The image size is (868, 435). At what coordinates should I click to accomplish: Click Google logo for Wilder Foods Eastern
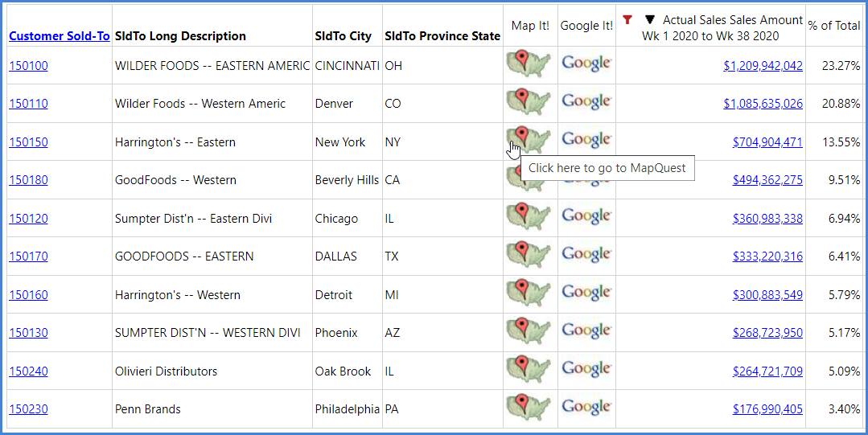586,64
